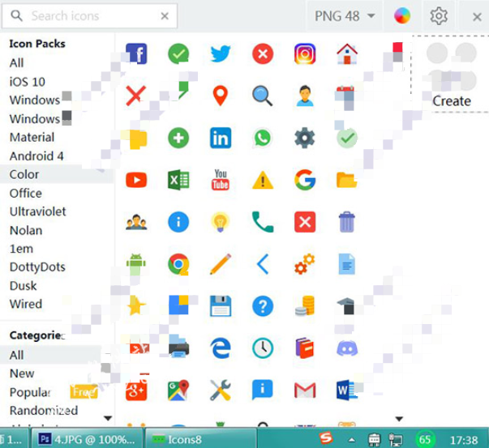Choose the Office icon pack
This screenshot has height=448, width=489.
pyautogui.click(x=26, y=193)
